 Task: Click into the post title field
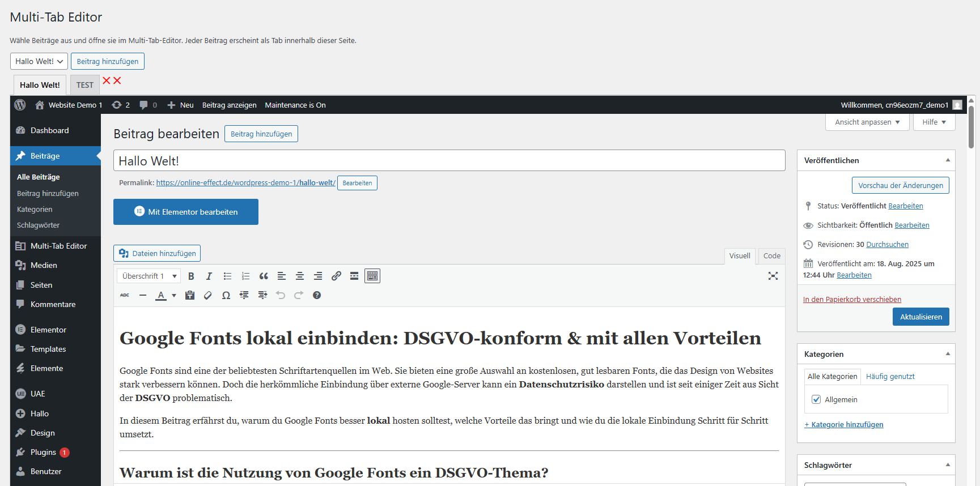(449, 161)
